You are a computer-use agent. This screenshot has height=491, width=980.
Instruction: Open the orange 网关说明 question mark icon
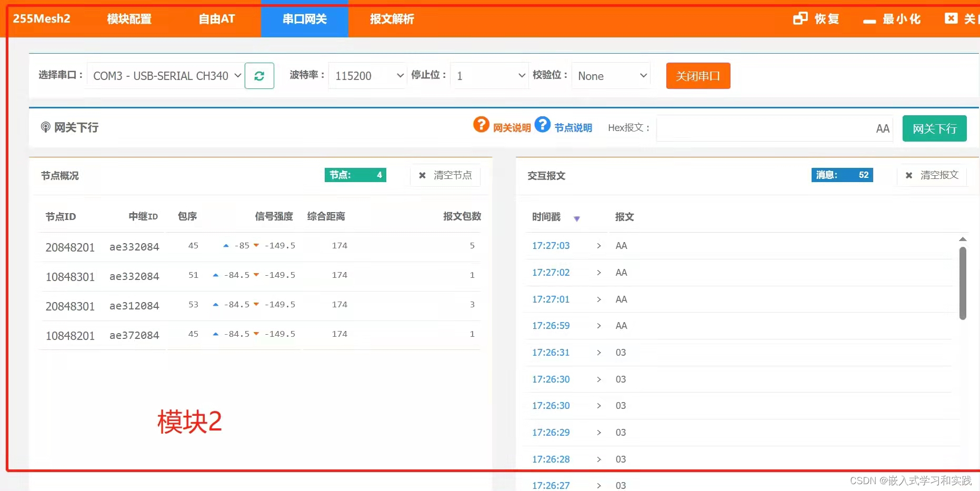[481, 125]
